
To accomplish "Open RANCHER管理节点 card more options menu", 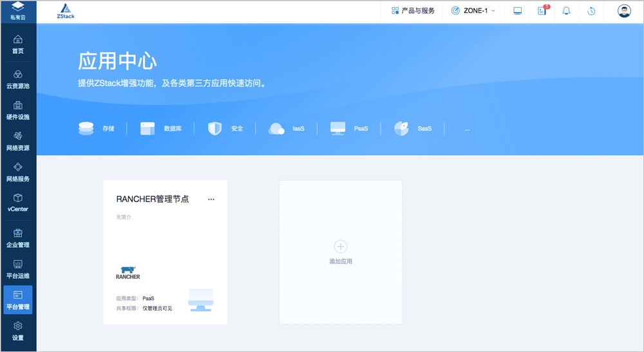I will pos(211,199).
